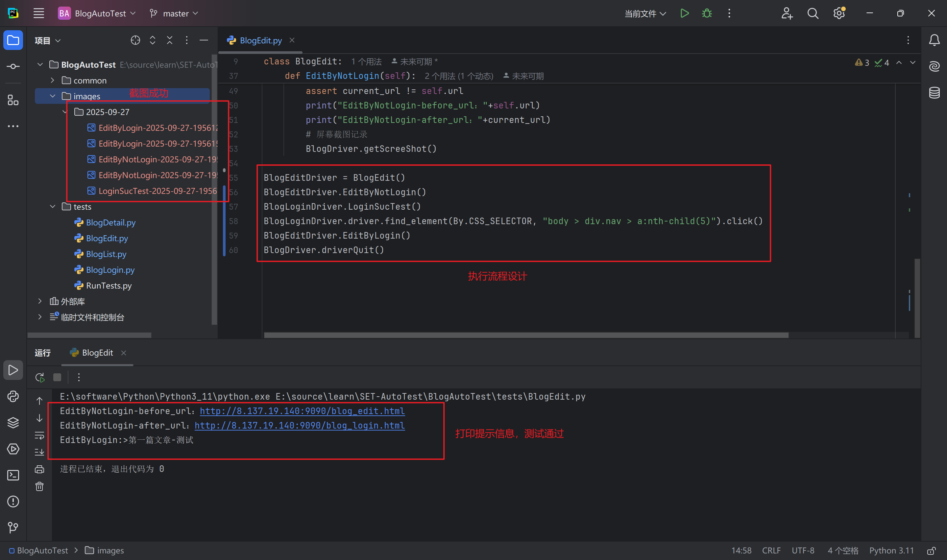Expand 外部库 node
The height and width of the screenshot is (560, 947).
(40, 301)
